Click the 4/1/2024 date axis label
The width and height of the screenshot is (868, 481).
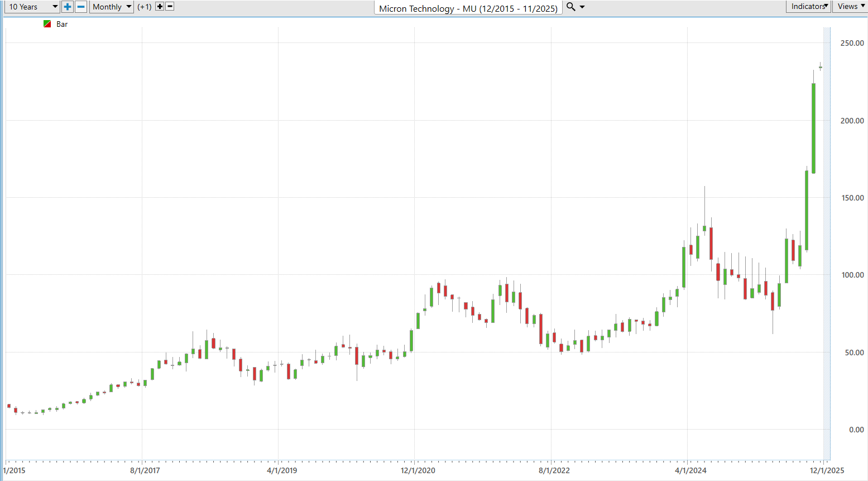click(x=690, y=470)
